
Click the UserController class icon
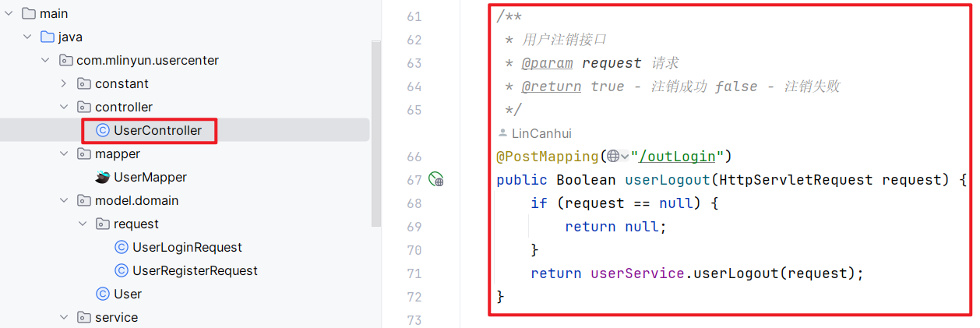pyautogui.click(x=102, y=130)
